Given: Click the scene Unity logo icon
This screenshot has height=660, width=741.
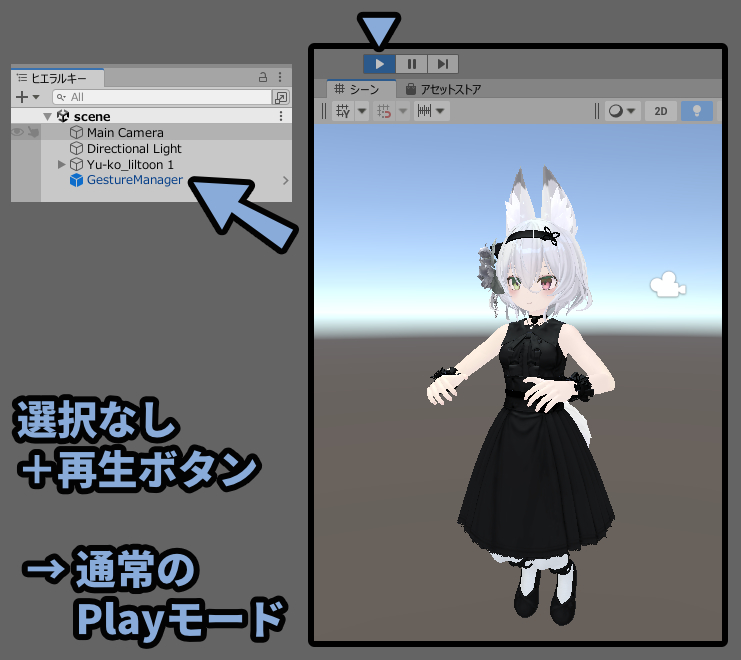Looking at the screenshot, I should click(x=63, y=116).
